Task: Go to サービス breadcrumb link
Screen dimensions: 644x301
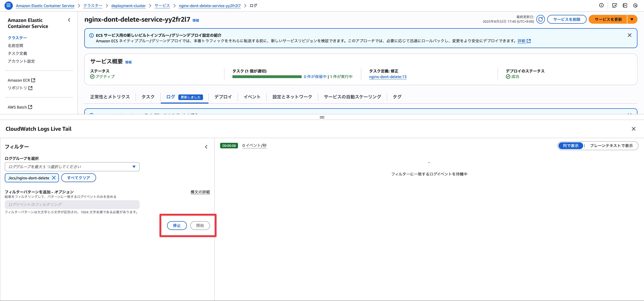Action: point(162,6)
